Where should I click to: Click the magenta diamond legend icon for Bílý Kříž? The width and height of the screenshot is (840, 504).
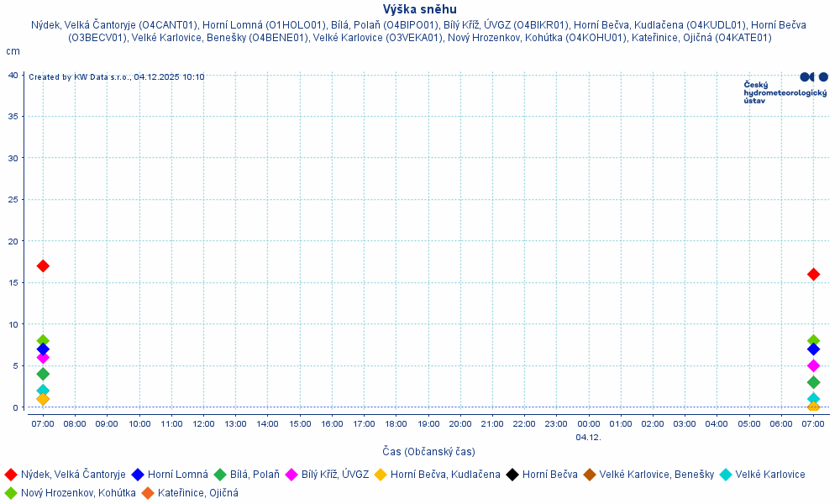(x=291, y=475)
